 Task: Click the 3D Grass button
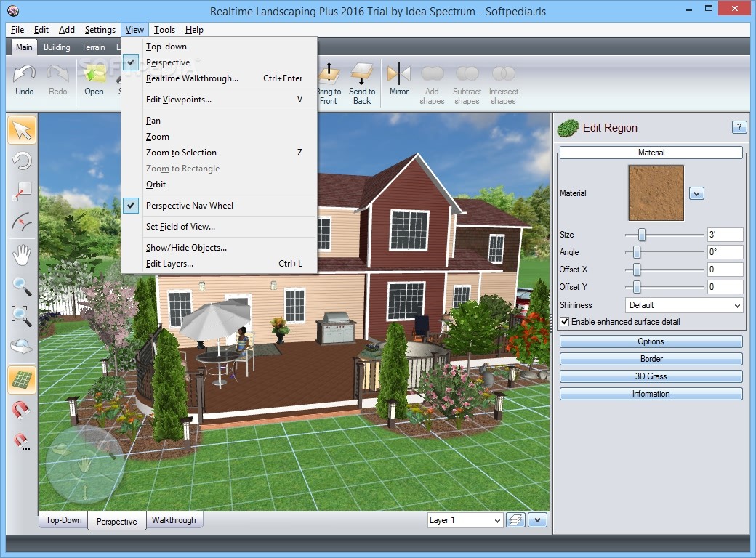pos(651,376)
